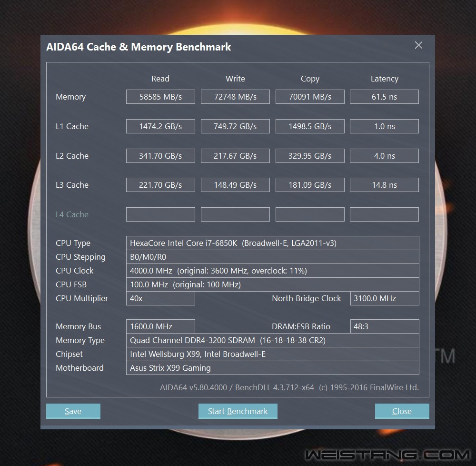Minimize the AIDA64 benchmark window
The width and height of the screenshot is (476, 466).
tap(385, 45)
